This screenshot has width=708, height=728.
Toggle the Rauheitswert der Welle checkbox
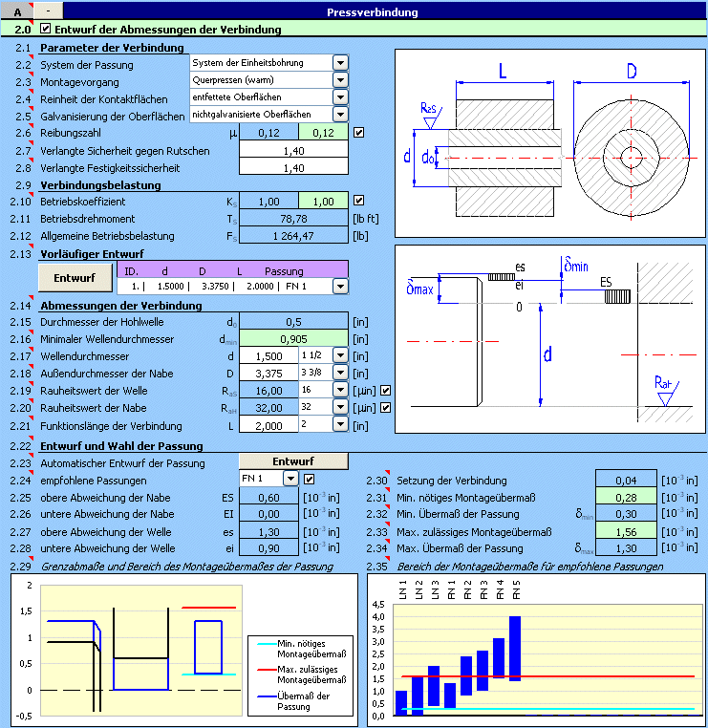click(x=385, y=391)
